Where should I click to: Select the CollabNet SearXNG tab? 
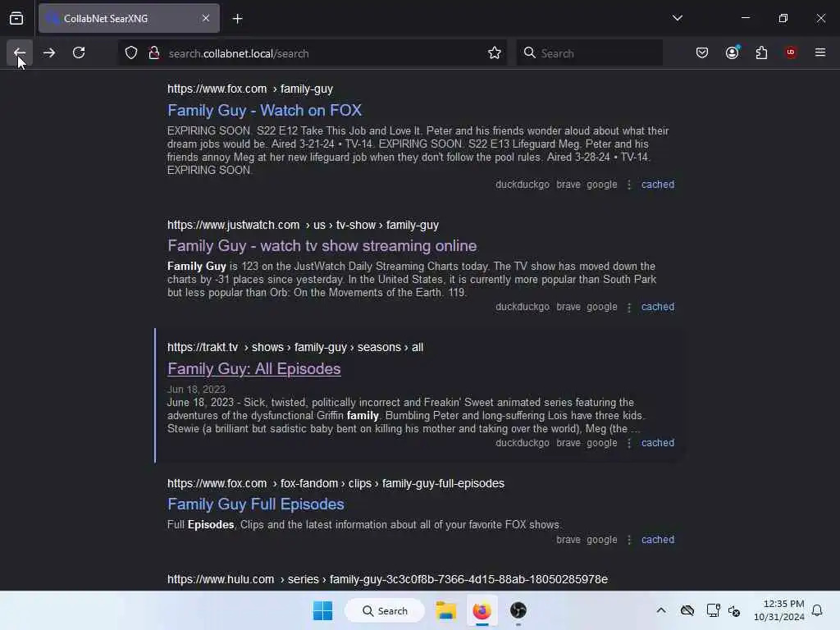(129, 18)
